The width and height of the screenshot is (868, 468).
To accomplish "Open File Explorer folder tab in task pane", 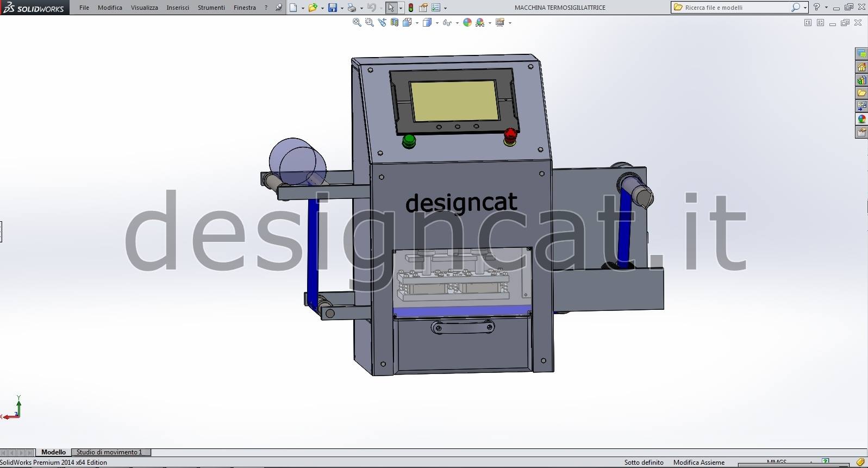I will coord(861,93).
